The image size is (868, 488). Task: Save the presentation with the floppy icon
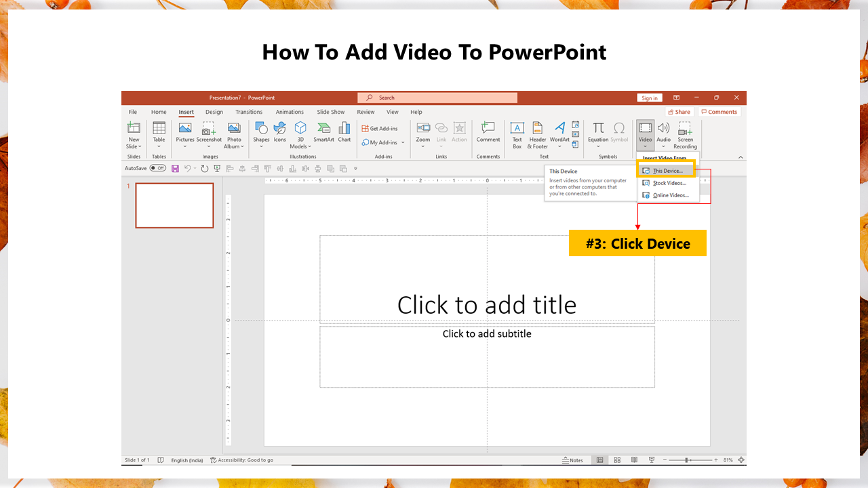tap(175, 168)
